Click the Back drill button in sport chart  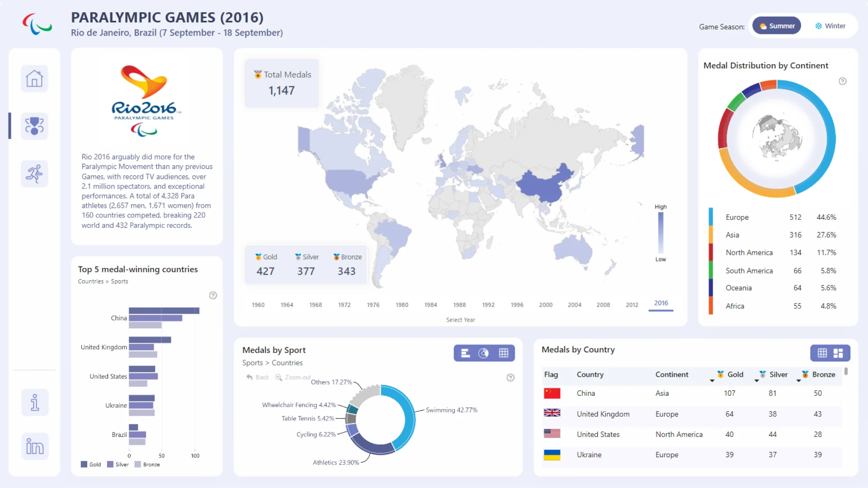pos(257,377)
